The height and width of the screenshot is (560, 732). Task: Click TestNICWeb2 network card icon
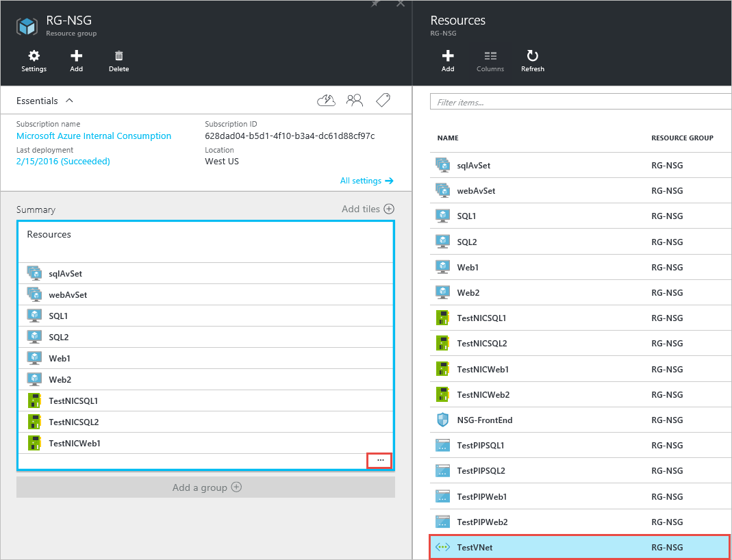[442, 394]
